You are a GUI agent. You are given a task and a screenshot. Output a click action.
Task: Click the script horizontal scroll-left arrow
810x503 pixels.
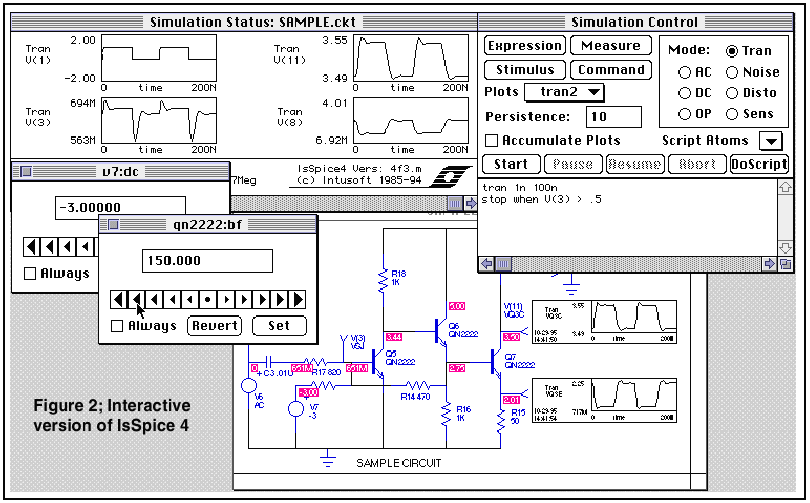487,264
